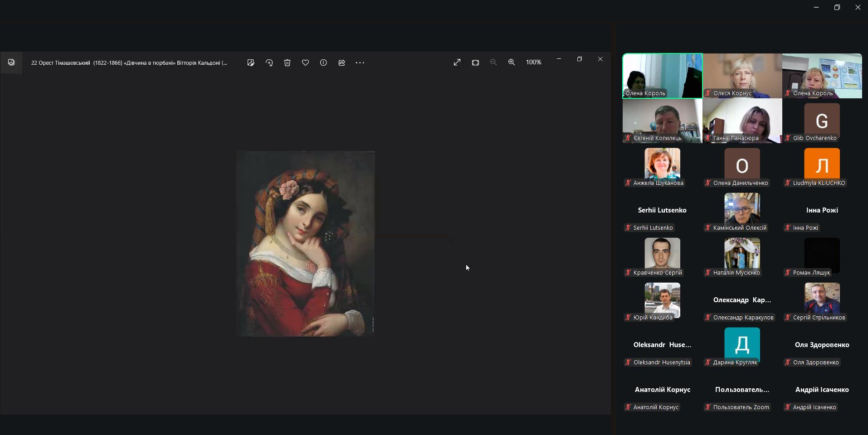This screenshot has width=868, height=435.
Task: Select Дарина Кругляк teal avatar tile
Action: (742, 344)
